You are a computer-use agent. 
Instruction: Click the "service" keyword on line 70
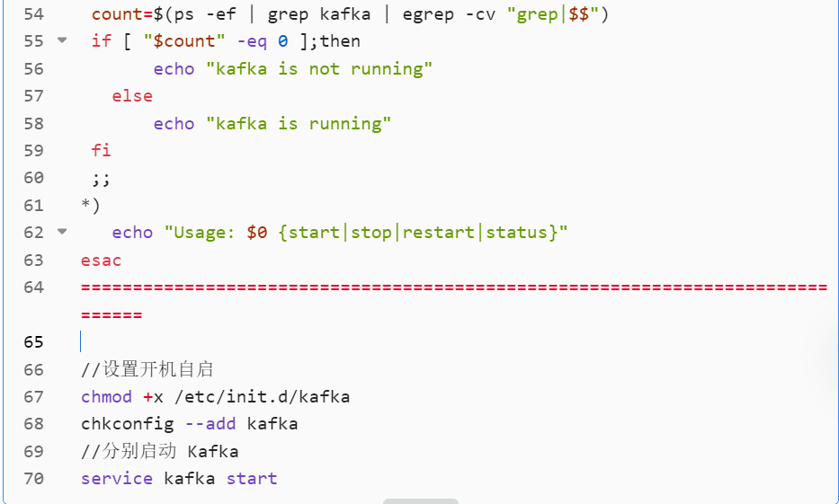click(117, 478)
